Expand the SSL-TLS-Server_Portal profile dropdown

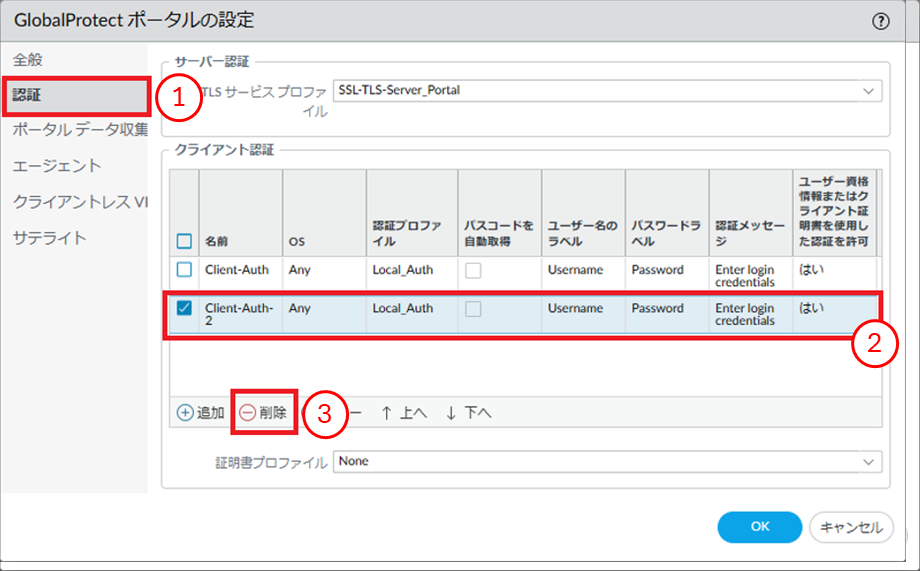pyautogui.click(x=866, y=91)
